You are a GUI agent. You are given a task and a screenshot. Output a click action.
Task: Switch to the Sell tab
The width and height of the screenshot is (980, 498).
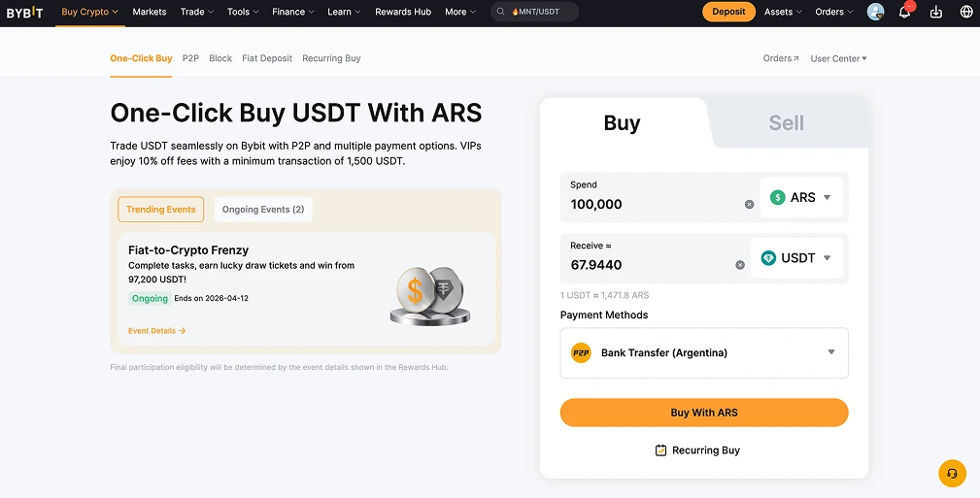[787, 123]
